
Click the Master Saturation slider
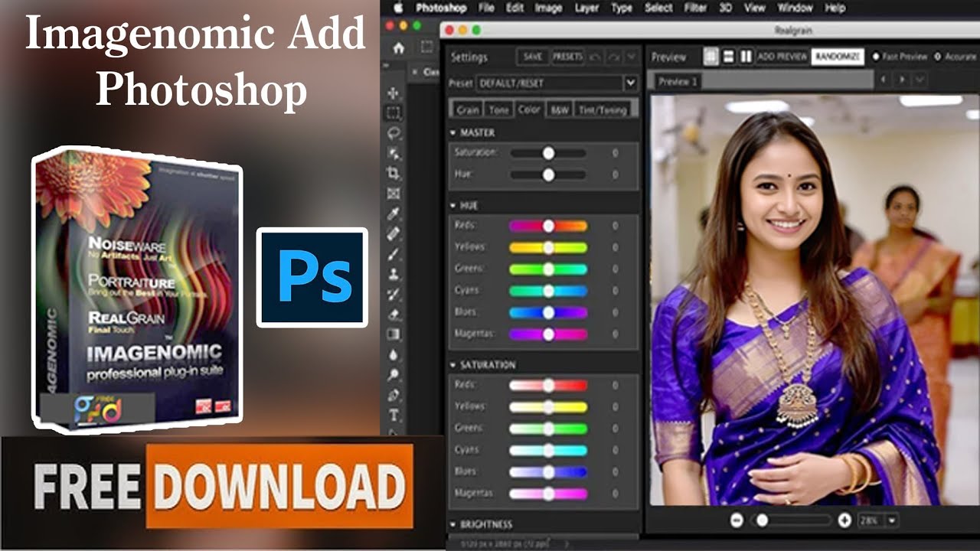coord(548,154)
